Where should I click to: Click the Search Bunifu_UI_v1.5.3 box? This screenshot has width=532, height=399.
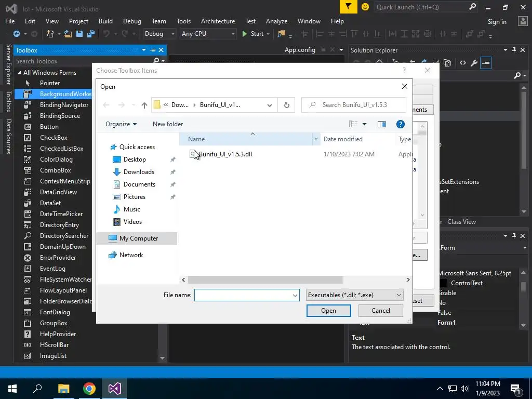pos(353,105)
